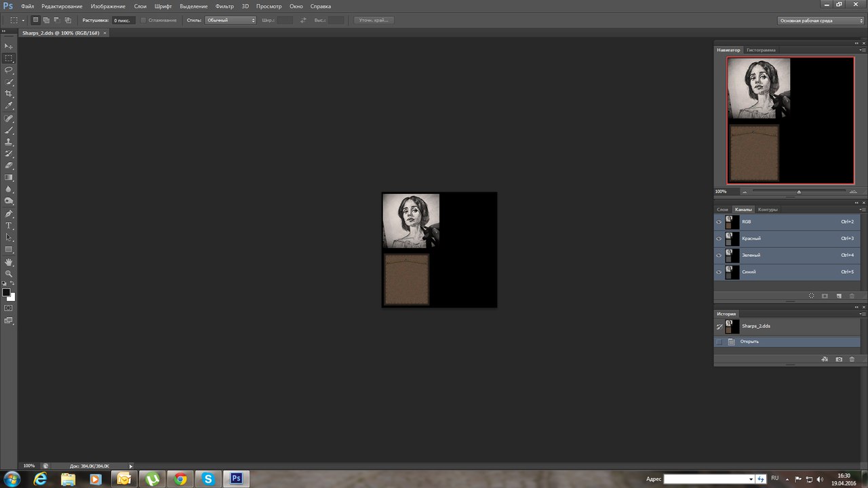The image size is (868, 488).
Task: Select the Clone Stamp tool
Action: [x=9, y=142]
